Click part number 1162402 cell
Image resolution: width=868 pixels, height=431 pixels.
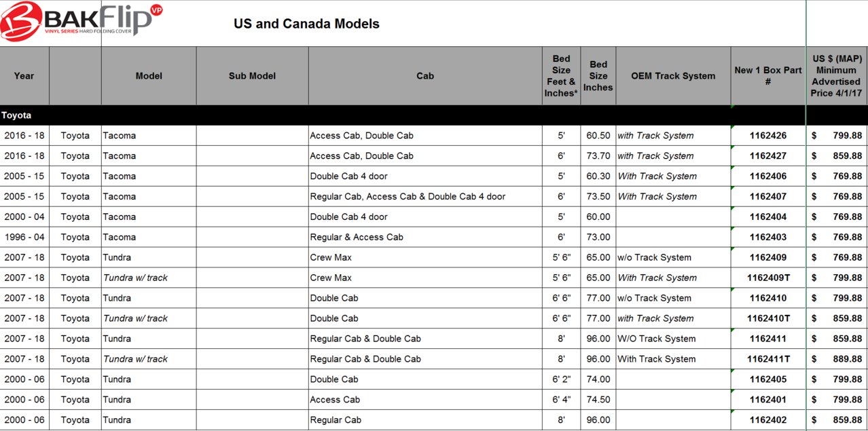pyautogui.click(x=768, y=420)
